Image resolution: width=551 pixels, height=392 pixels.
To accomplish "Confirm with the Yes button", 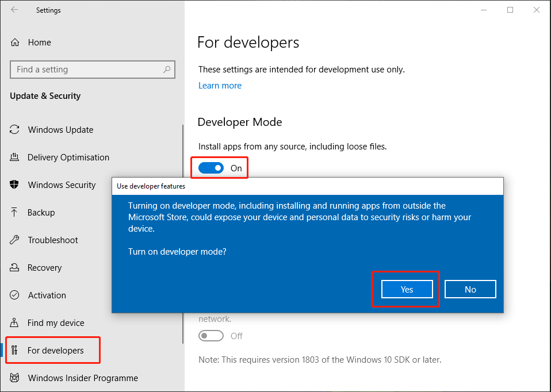I will 407,289.
